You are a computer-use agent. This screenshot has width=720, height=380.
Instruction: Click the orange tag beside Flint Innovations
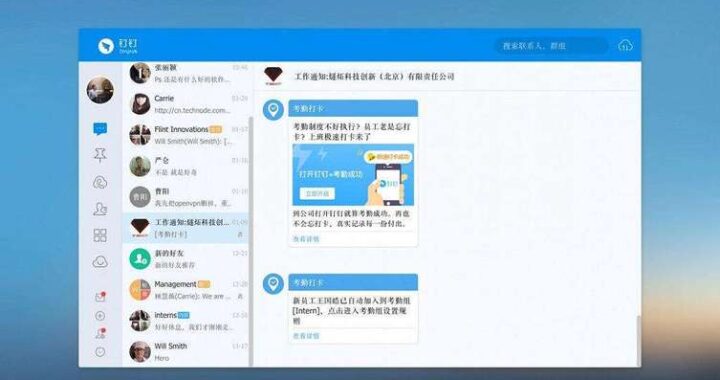tap(216, 129)
